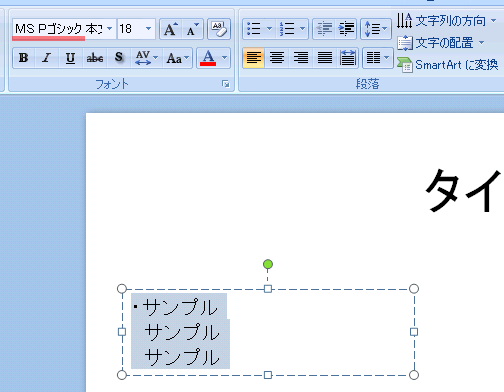Viewport: 504px width, 392px height.
Task: Decrease font size with the small A button
Action: click(x=192, y=29)
